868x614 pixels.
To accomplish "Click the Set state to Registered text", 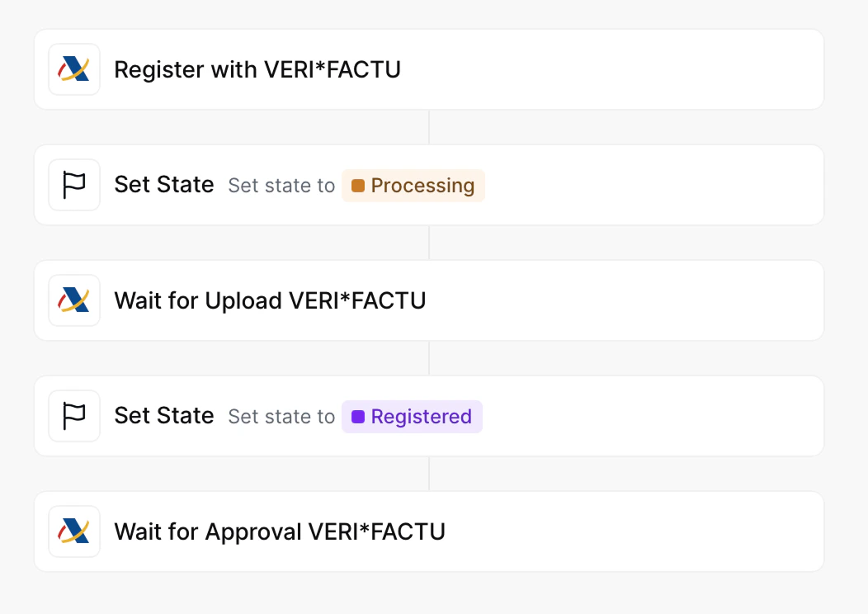I will [281, 417].
